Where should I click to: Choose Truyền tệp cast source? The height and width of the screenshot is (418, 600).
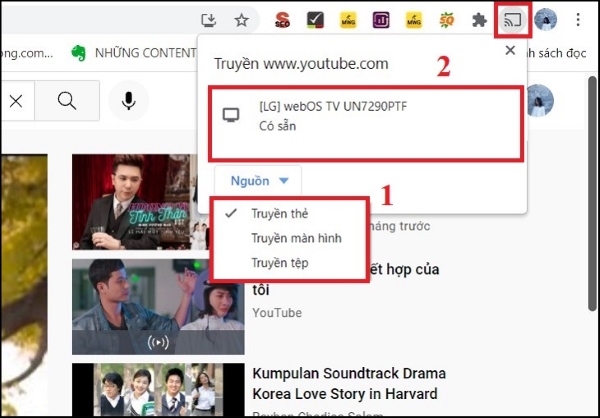(279, 262)
